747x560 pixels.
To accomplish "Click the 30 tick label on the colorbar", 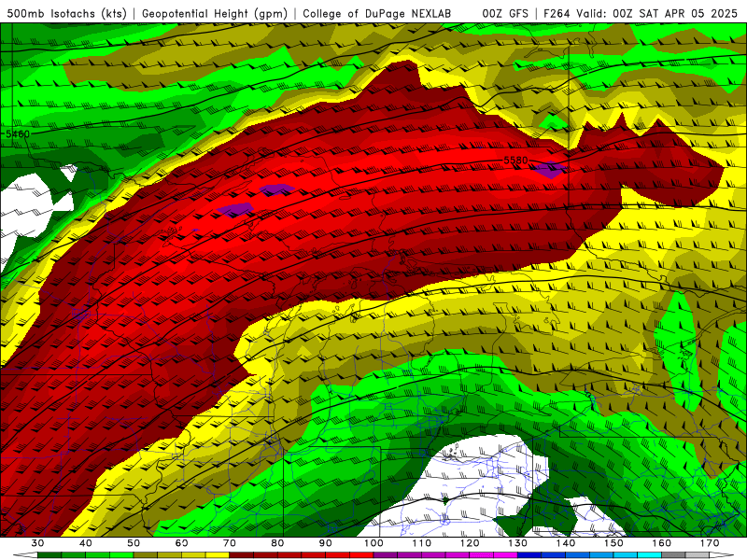I will tap(37, 543).
